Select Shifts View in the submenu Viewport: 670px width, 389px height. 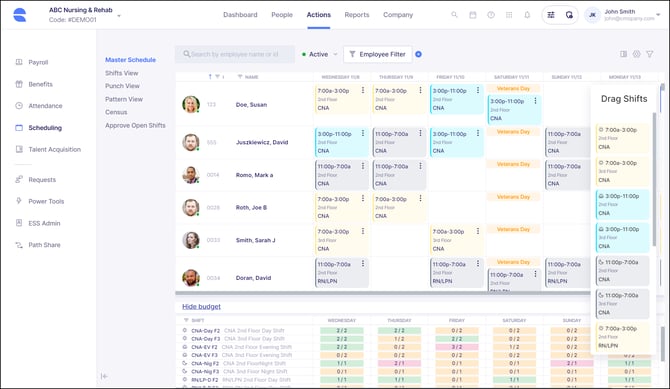pyautogui.click(x=122, y=73)
